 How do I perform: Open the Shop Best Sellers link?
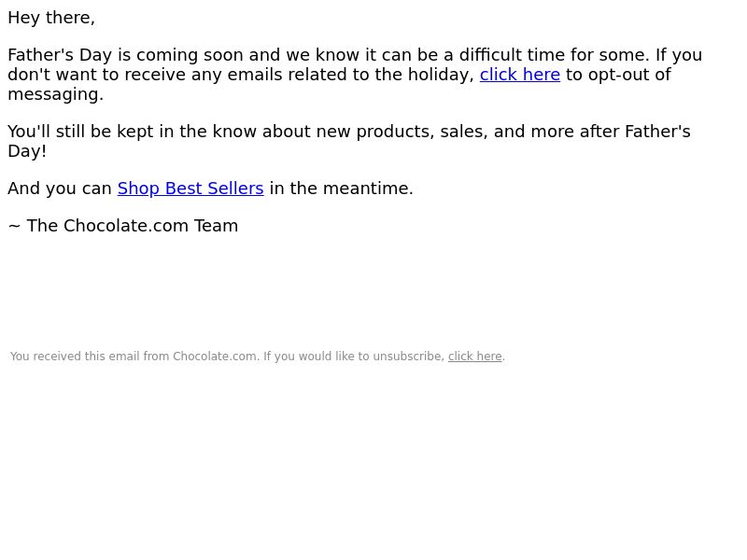tap(190, 189)
